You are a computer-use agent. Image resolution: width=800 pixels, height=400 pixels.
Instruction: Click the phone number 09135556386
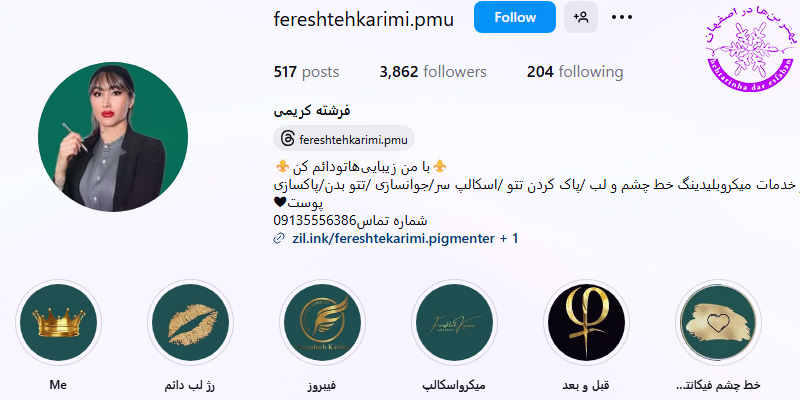click(x=314, y=221)
